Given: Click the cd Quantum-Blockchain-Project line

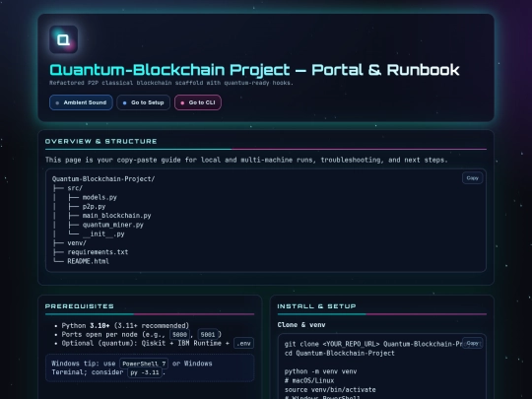Looking at the screenshot, I should click(x=340, y=354).
